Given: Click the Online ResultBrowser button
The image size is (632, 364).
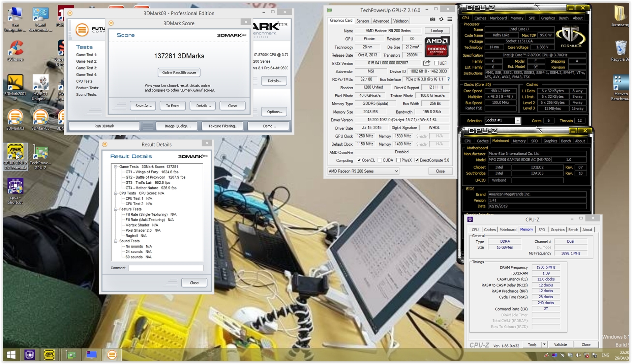Looking at the screenshot, I should pos(179,72).
